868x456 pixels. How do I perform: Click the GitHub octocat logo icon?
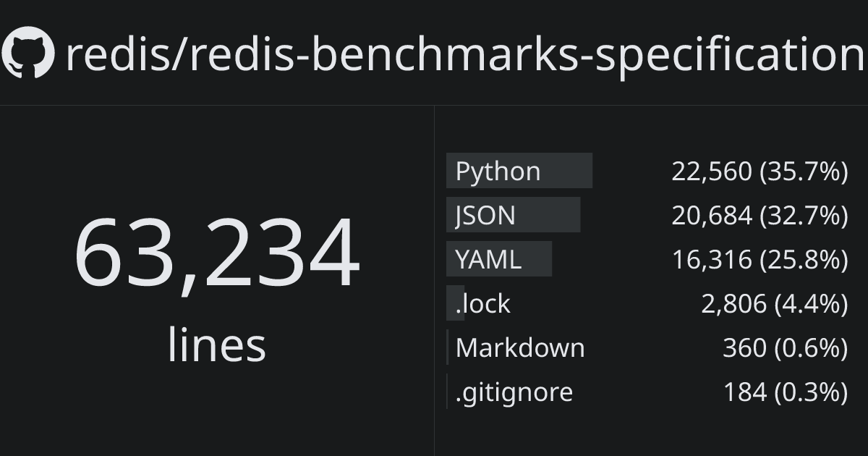pyautogui.click(x=27, y=52)
